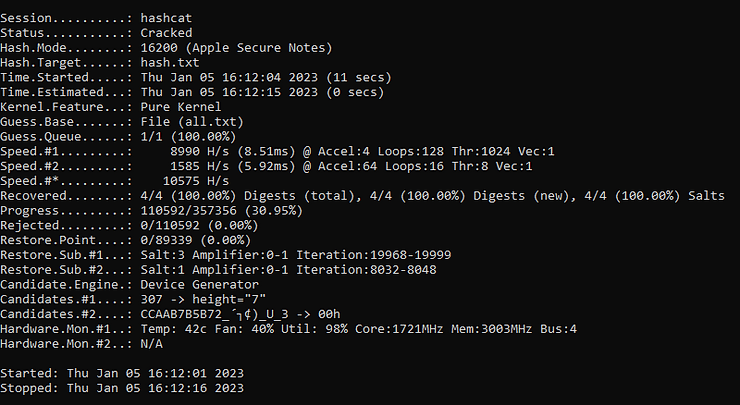This screenshot has height=405, width=740.
Task: Select the Device Generator engine text
Action: [200, 285]
